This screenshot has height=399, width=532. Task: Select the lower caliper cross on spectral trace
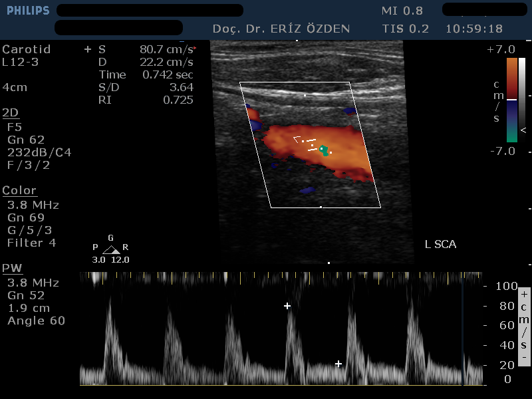338,364
